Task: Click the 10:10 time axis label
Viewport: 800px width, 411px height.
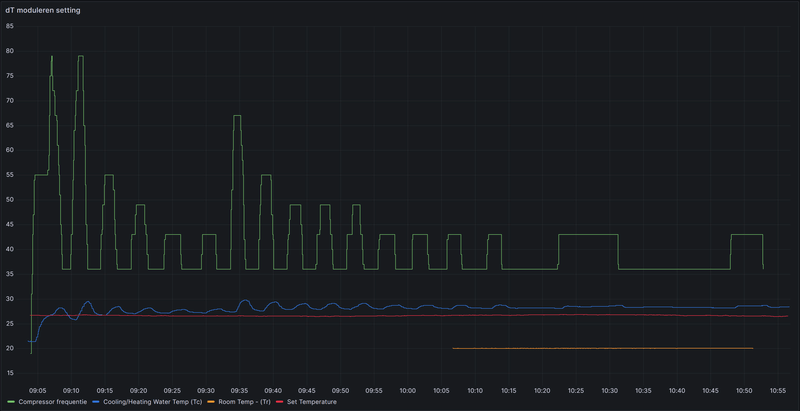Action: point(474,391)
